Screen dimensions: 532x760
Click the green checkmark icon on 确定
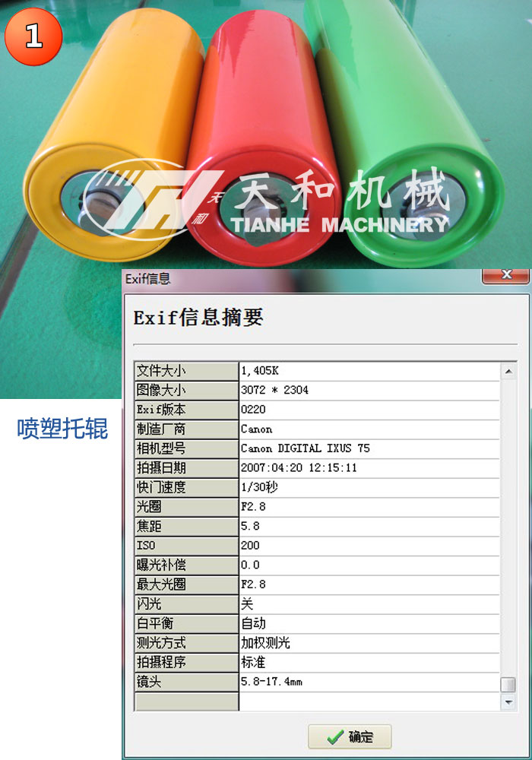(334, 736)
